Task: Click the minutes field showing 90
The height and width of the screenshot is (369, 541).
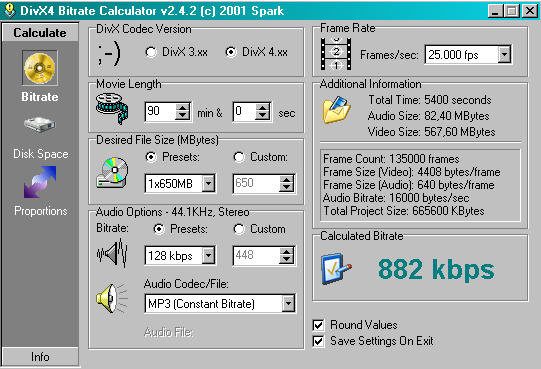Action: click(x=160, y=111)
